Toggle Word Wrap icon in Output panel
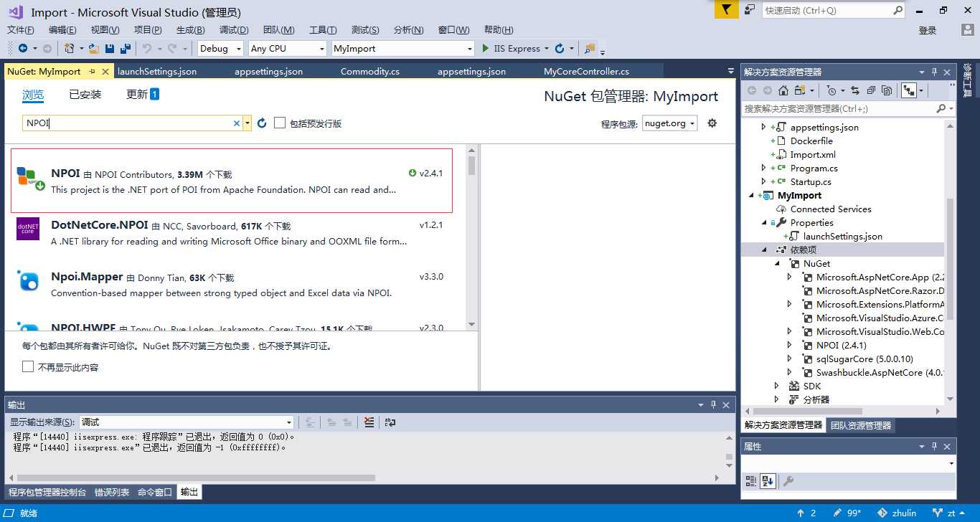The height and width of the screenshot is (522, 980). 390,422
